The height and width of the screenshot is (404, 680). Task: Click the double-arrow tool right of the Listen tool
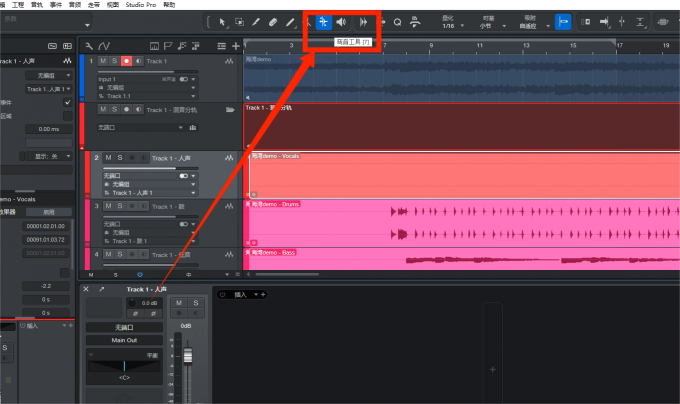tap(363, 22)
